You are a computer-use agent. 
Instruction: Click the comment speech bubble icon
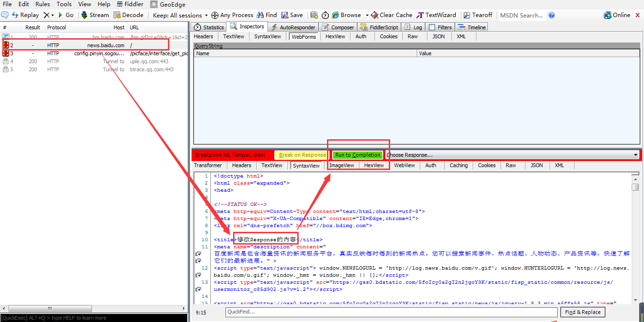5,15
